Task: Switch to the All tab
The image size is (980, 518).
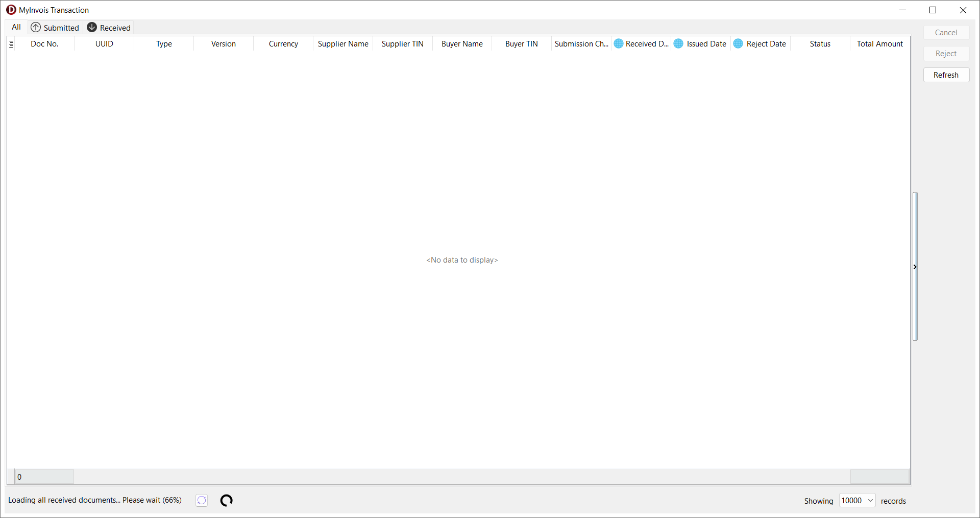Action: point(16,28)
